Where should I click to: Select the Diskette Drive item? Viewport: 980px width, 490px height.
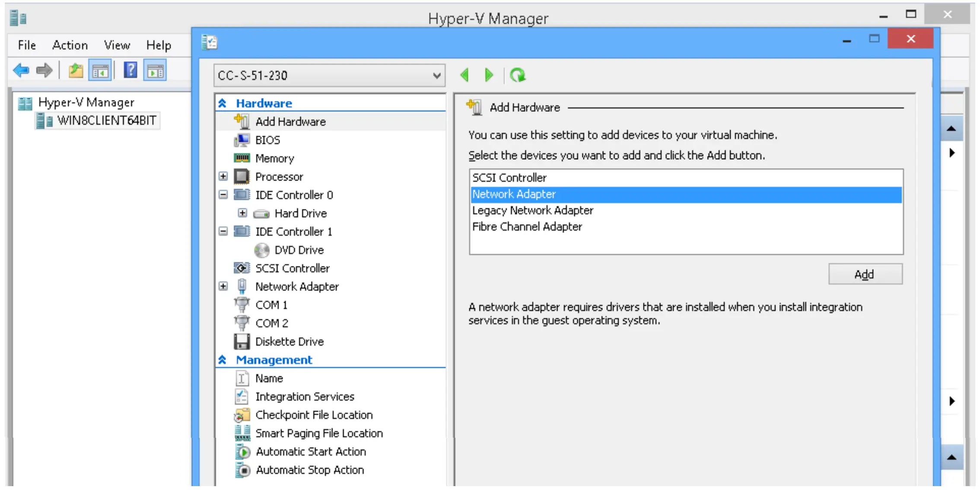[289, 342]
